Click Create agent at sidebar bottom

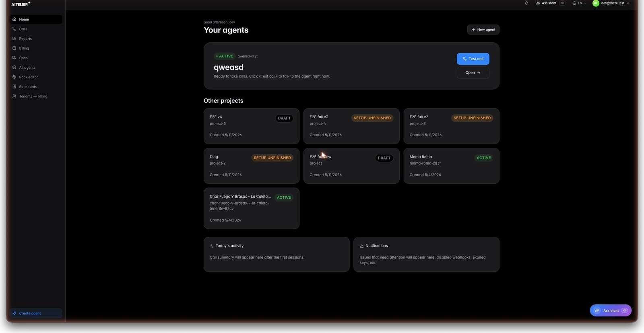click(x=36, y=313)
